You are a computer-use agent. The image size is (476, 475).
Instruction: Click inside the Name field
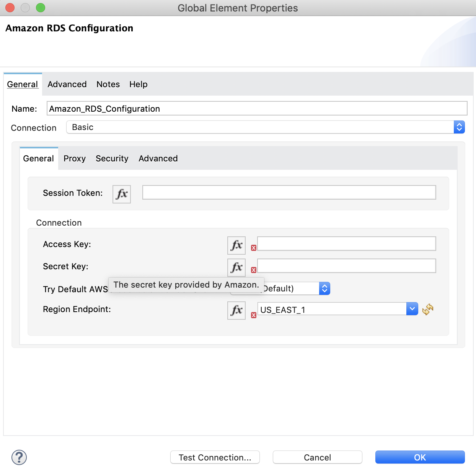pos(256,108)
